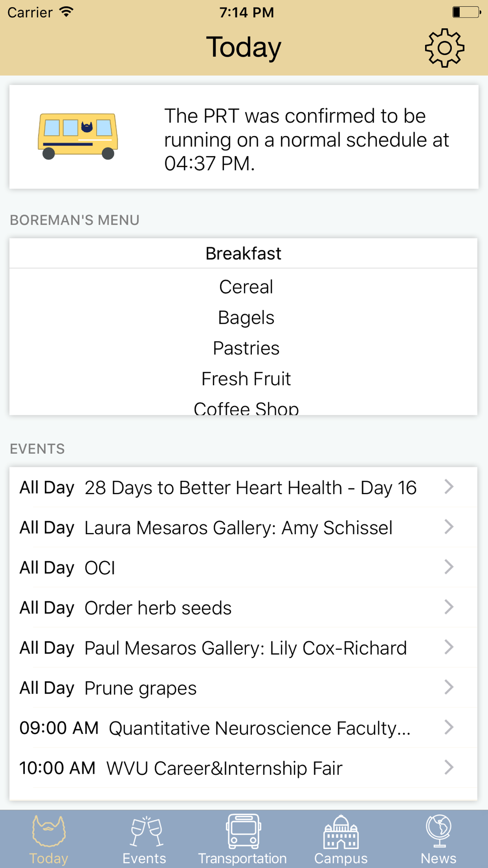The width and height of the screenshot is (488, 868).
Task: Open WVU Career&Internship Fair event
Action: (243, 767)
